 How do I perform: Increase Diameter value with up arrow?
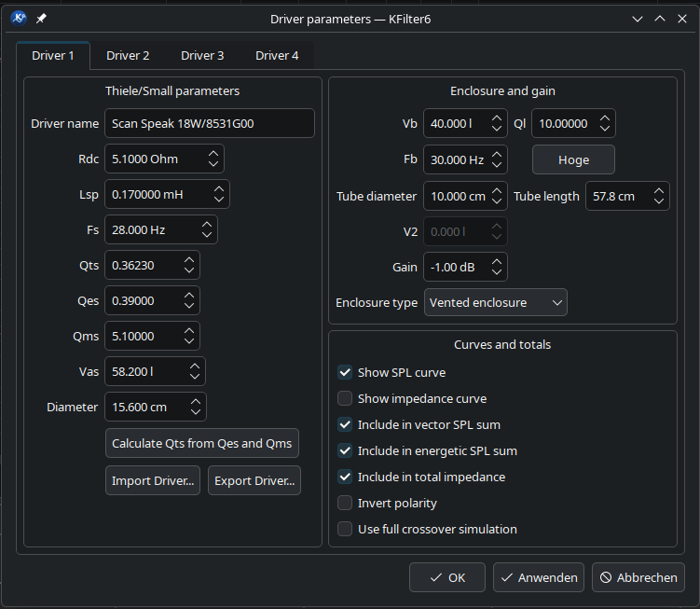pyautogui.click(x=196, y=402)
